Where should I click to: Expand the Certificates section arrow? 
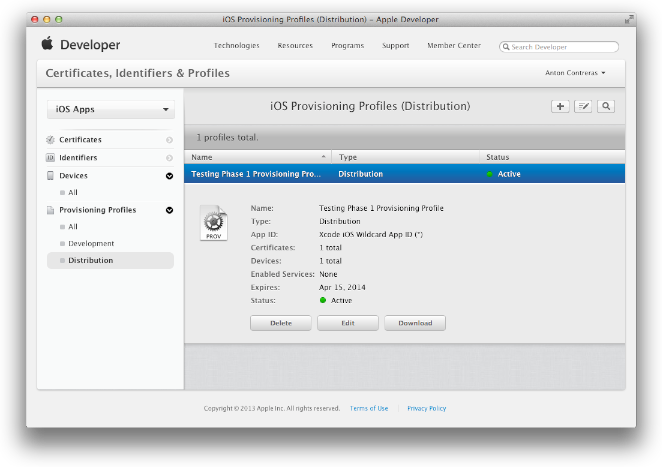[x=169, y=140]
